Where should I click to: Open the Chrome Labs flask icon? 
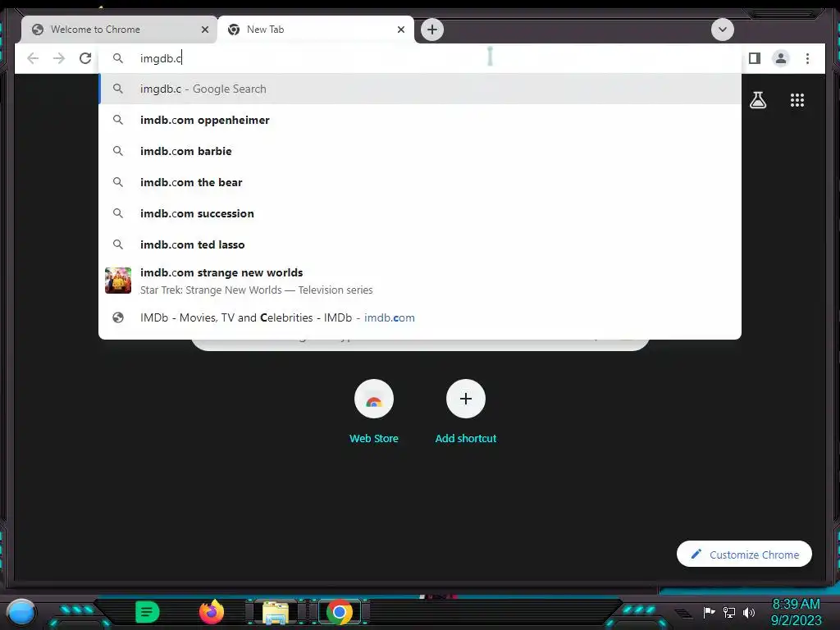(x=757, y=100)
